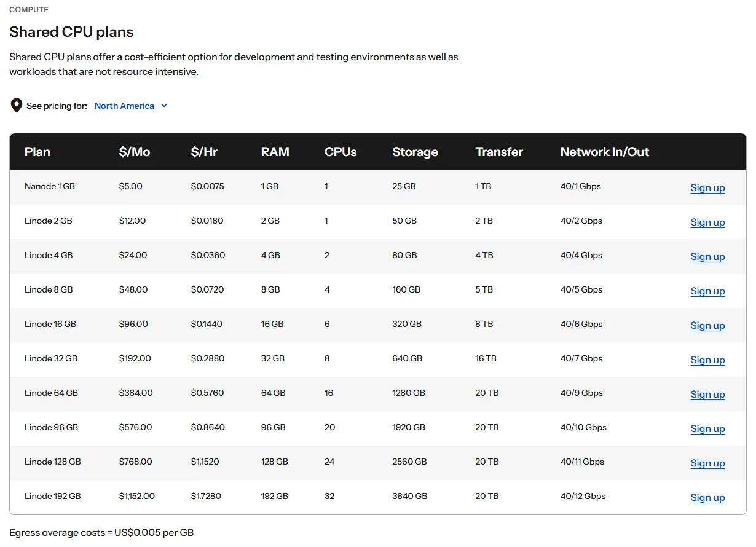
Task: Click the 40/1 Gbps network value
Action: [x=581, y=186]
